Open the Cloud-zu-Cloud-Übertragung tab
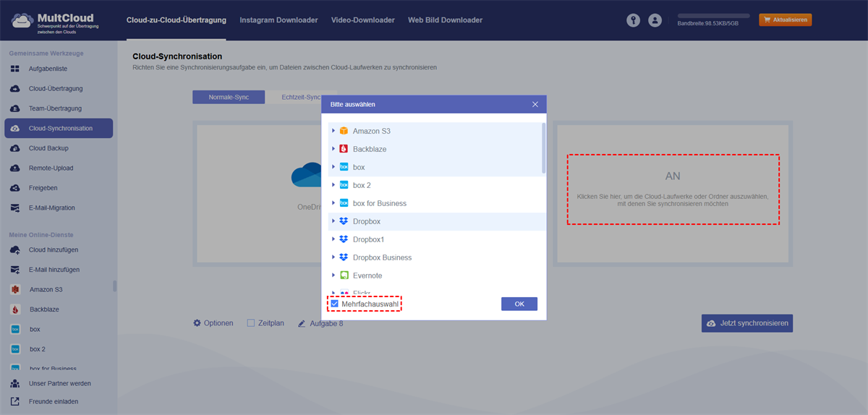This screenshot has width=868, height=415. (x=176, y=20)
